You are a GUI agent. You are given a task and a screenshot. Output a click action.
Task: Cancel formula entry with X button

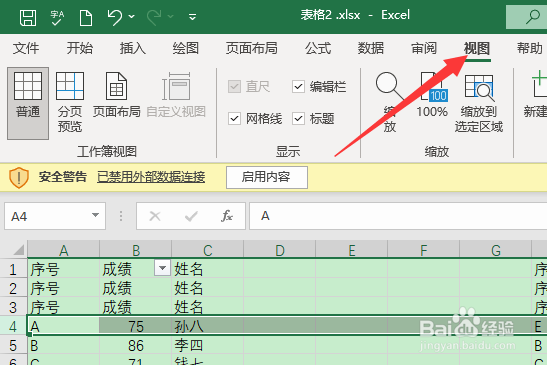click(155, 216)
